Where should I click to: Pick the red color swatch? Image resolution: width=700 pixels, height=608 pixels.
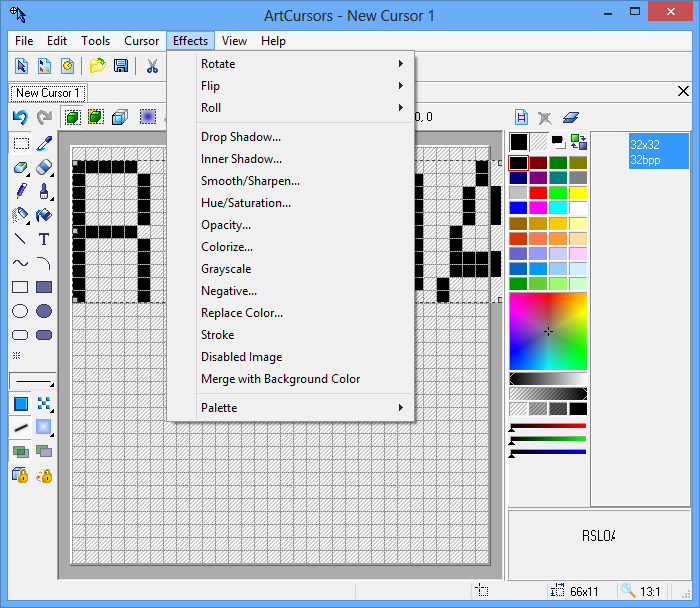tap(538, 193)
